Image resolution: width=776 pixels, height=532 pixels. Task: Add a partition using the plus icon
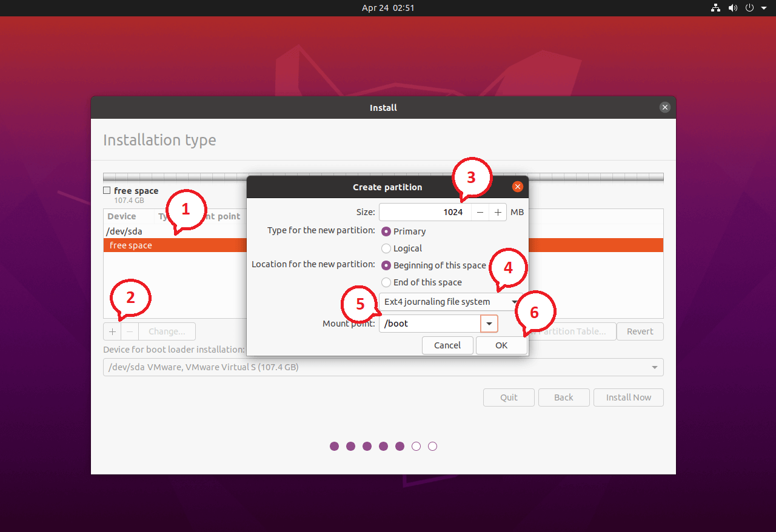pyautogui.click(x=112, y=331)
